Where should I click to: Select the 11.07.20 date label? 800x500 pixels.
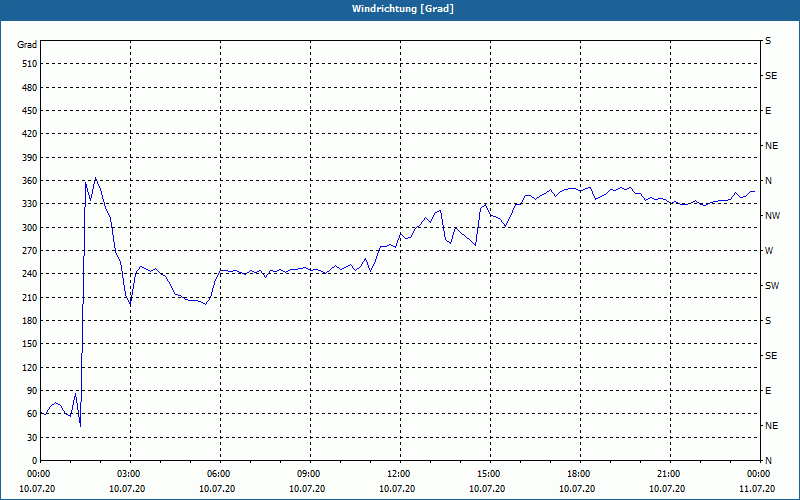(x=757, y=489)
